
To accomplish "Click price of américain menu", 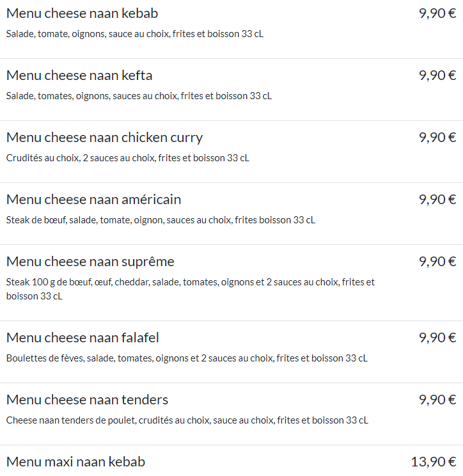I will pyautogui.click(x=437, y=200).
